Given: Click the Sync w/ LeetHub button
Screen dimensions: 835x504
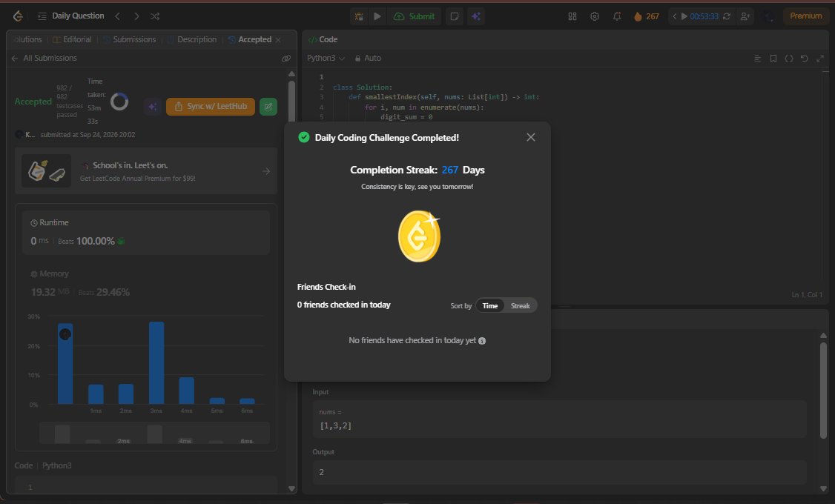Looking at the screenshot, I should 211,107.
